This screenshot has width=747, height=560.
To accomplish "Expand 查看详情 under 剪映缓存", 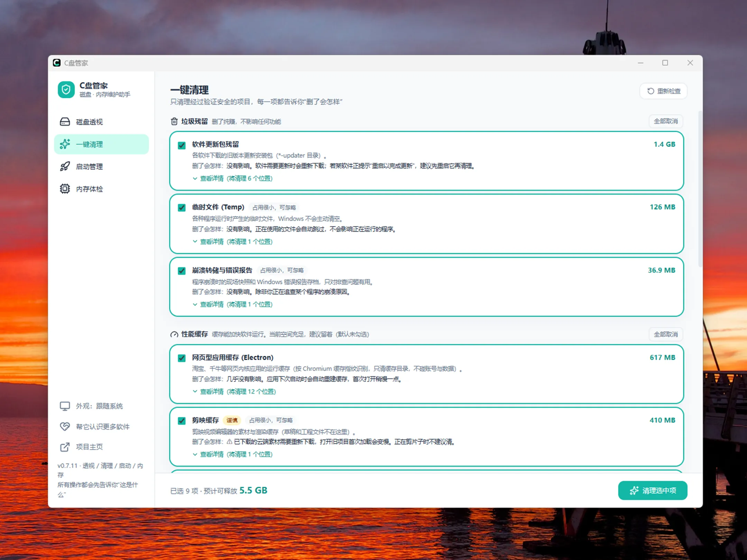I will (233, 454).
